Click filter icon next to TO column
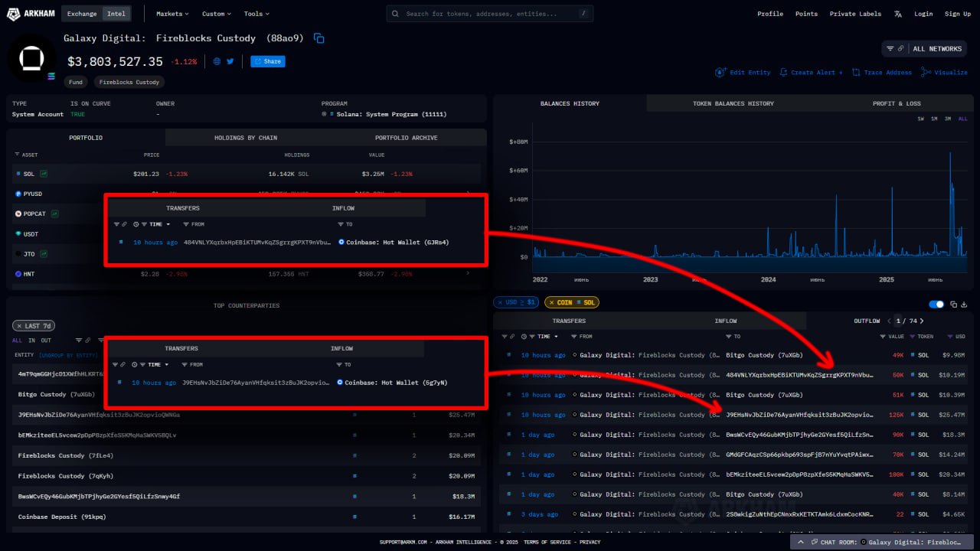980x551 pixels. [x=729, y=336]
